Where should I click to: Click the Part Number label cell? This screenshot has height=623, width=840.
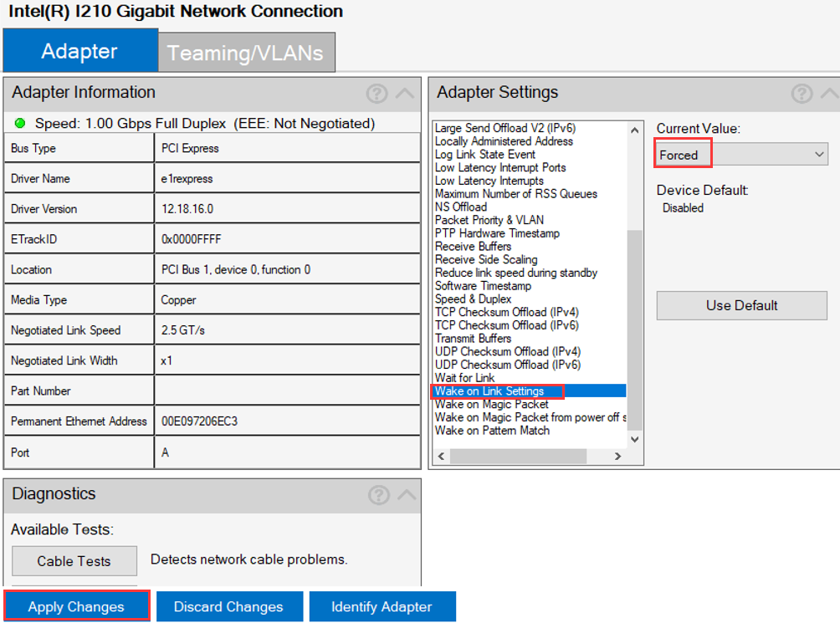pos(79,391)
